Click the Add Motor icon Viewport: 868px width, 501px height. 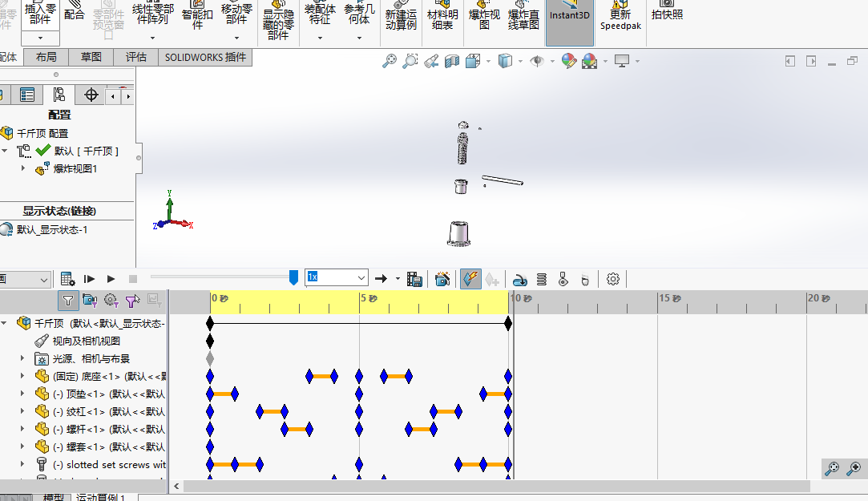pyautogui.click(x=520, y=280)
